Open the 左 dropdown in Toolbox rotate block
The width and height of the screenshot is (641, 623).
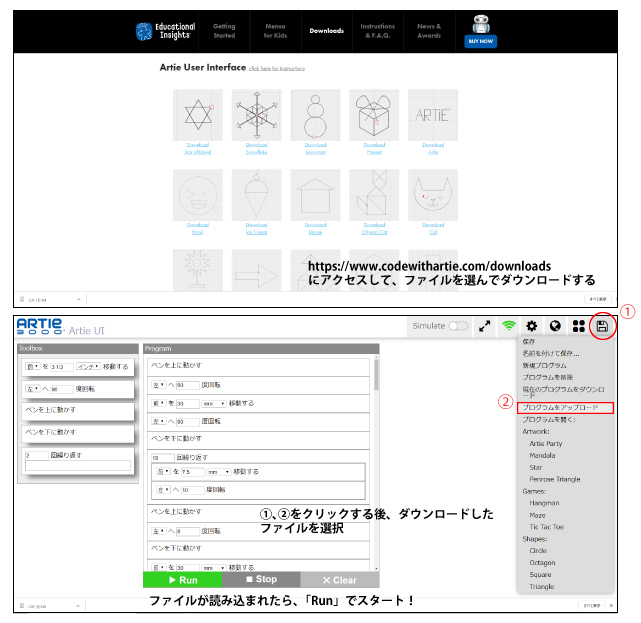[33, 389]
